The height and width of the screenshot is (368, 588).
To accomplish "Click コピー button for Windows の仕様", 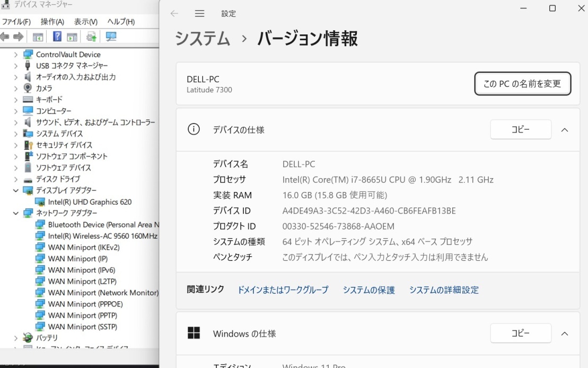I will [x=521, y=333].
